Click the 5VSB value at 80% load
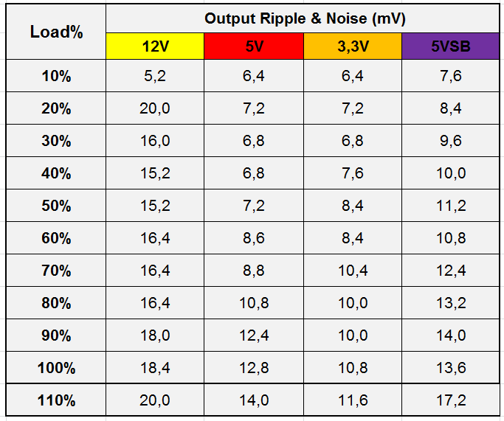 point(450,303)
